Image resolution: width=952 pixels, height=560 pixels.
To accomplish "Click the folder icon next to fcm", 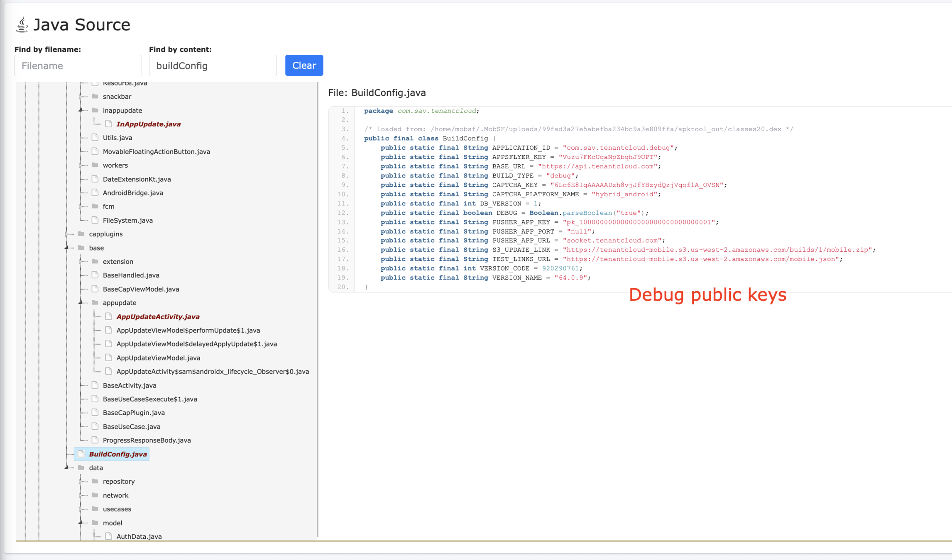I will point(95,206).
